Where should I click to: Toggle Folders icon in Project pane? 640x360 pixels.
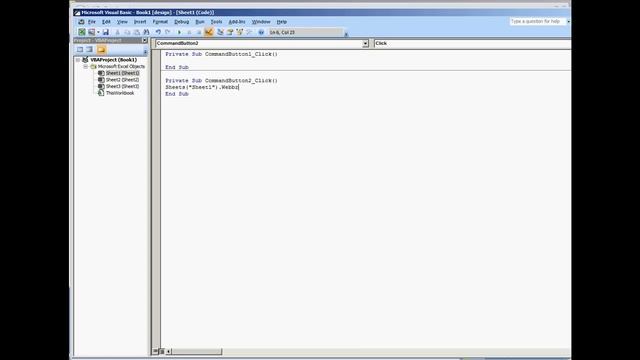(x=101, y=49)
